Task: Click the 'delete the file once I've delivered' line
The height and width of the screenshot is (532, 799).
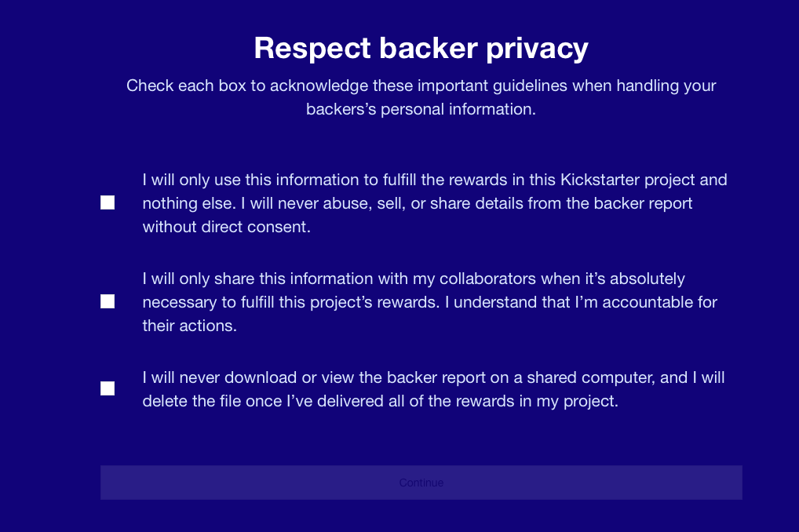Action: pos(381,401)
